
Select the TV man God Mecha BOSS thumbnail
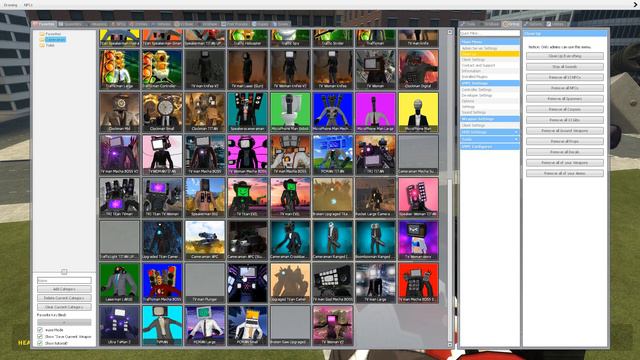pyautogui.click(x=333, y=282)
